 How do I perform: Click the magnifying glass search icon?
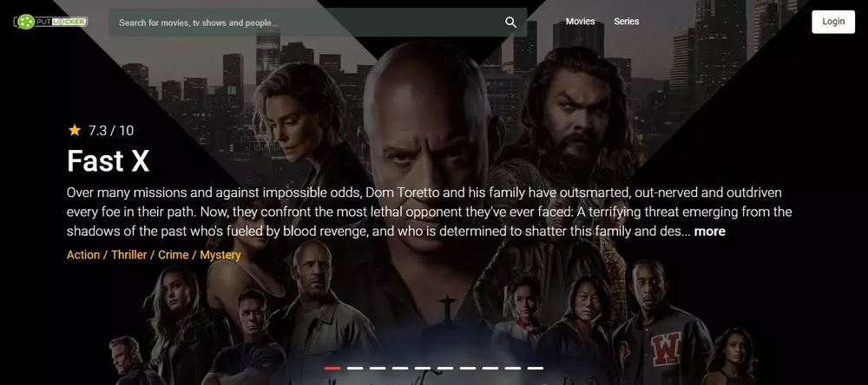(x=511, y=23)
